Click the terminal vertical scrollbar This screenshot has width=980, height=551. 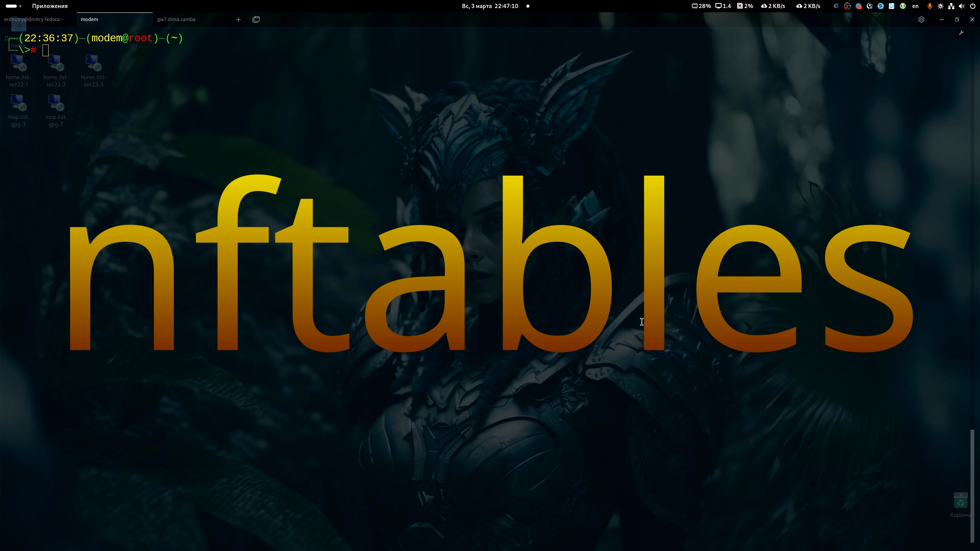coord(972,486)
